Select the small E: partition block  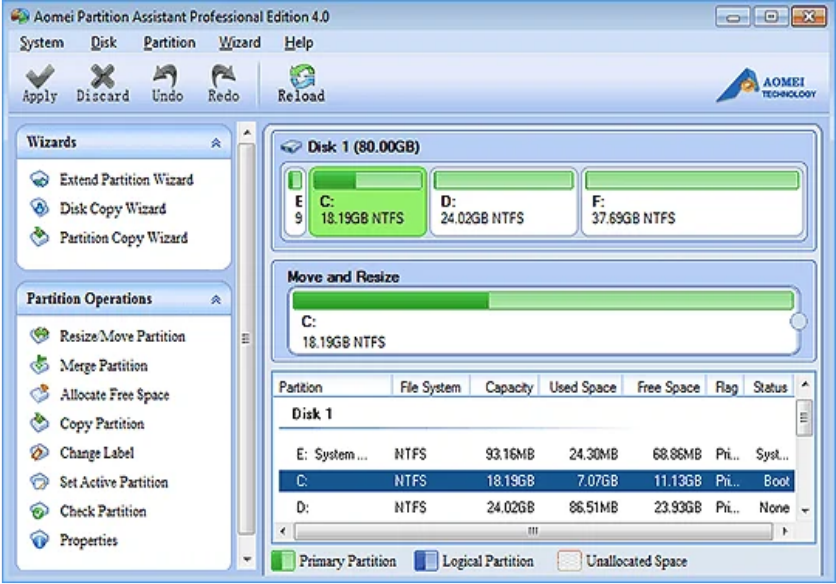click(x=295, y=202)
